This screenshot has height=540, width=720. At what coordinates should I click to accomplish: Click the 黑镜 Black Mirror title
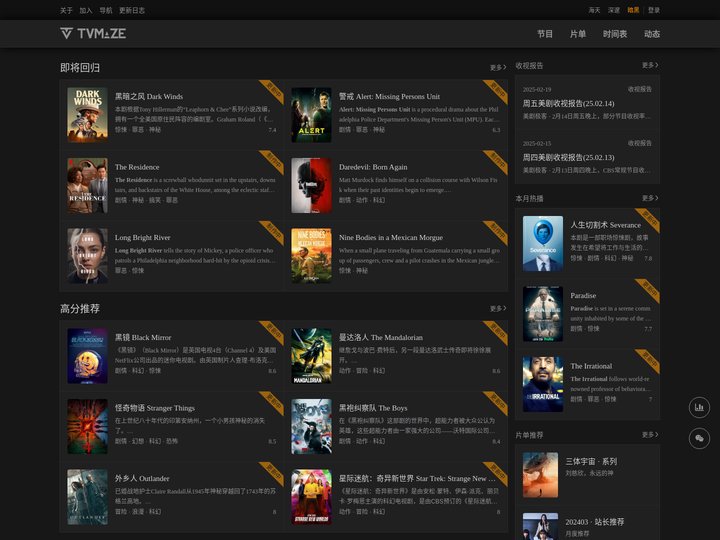[143, 338]
